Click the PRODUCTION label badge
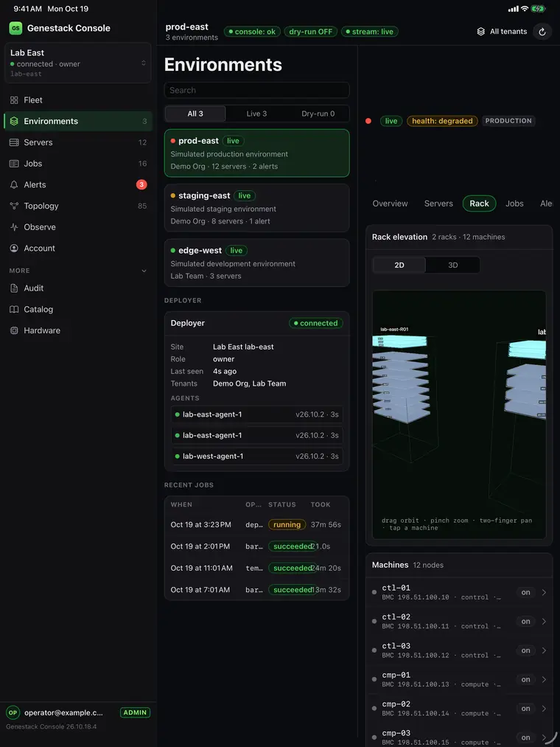The width and height of the screenshot is (560, 747). (508, 121)
